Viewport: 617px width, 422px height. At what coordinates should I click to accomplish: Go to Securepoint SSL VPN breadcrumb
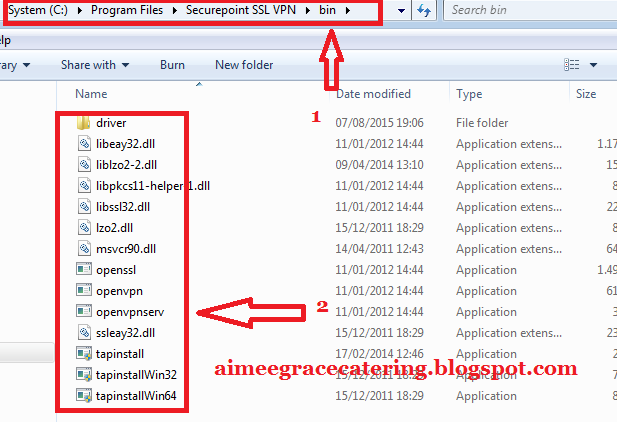tap(241, 10)
